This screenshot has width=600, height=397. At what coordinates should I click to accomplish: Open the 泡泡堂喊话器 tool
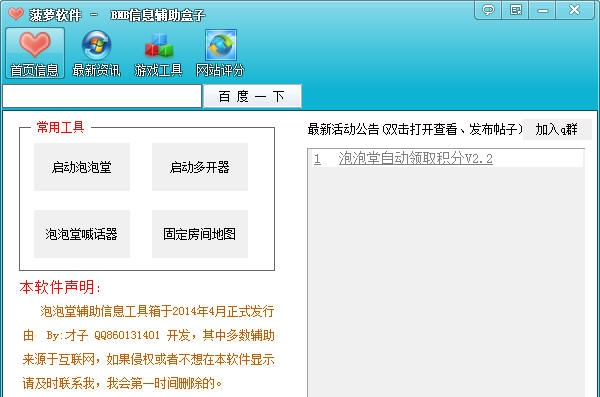click(82, 234)
